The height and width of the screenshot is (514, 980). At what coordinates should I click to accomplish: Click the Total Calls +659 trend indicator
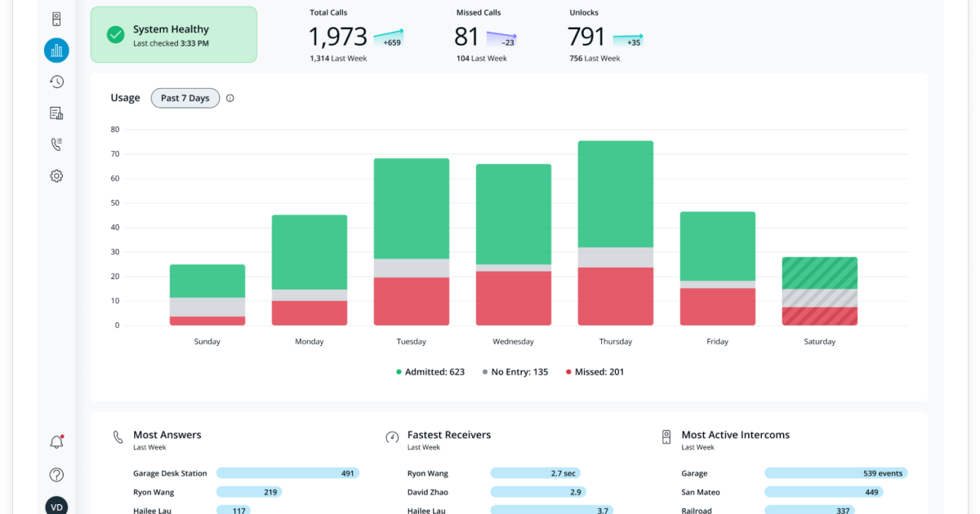coord(389,38)
